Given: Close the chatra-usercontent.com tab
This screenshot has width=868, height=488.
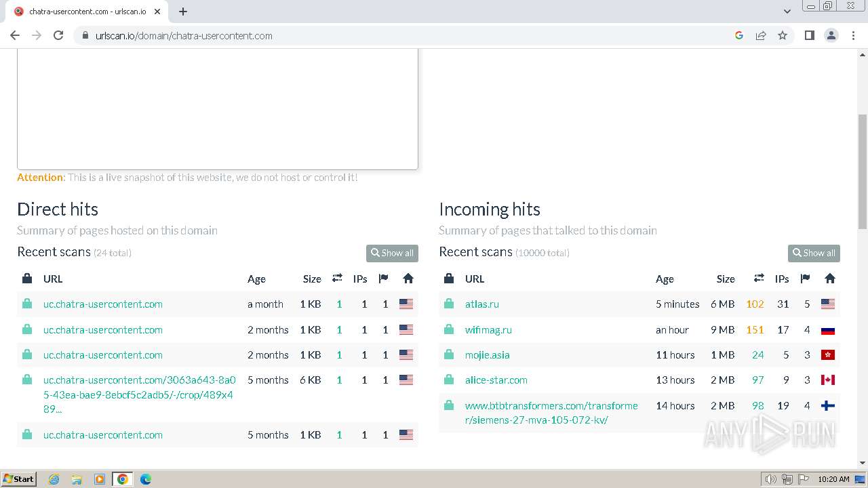Looking at the screenshot, I should 157,12.
